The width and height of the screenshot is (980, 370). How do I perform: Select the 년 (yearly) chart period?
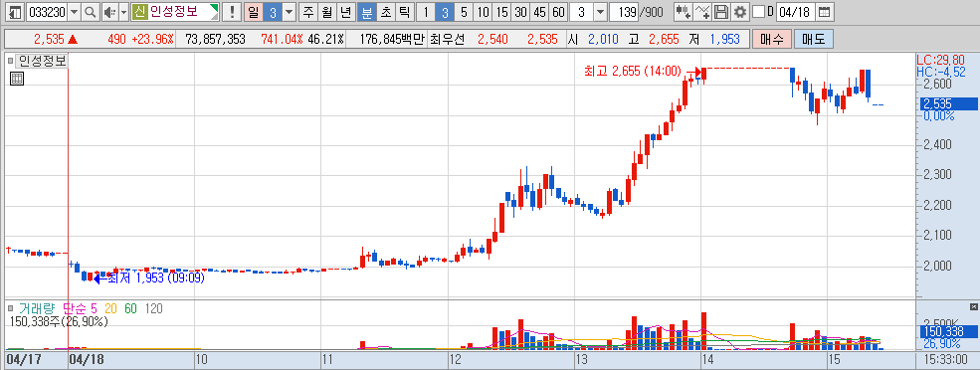tap(345, 11)
